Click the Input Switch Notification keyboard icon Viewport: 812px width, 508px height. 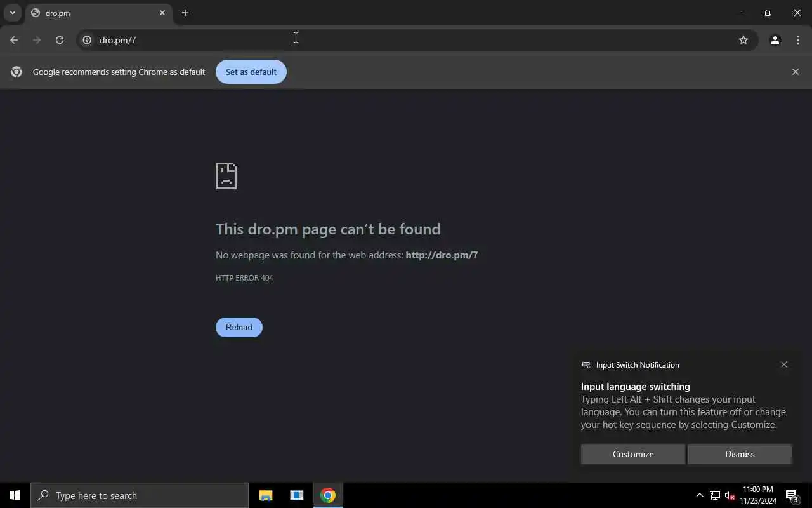[586, 365]
